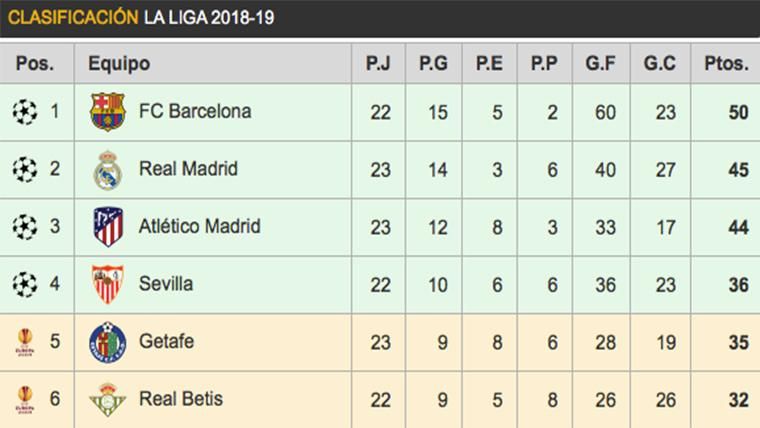Click the Getafe team name

pyautogui.click(x=167, y=341)
